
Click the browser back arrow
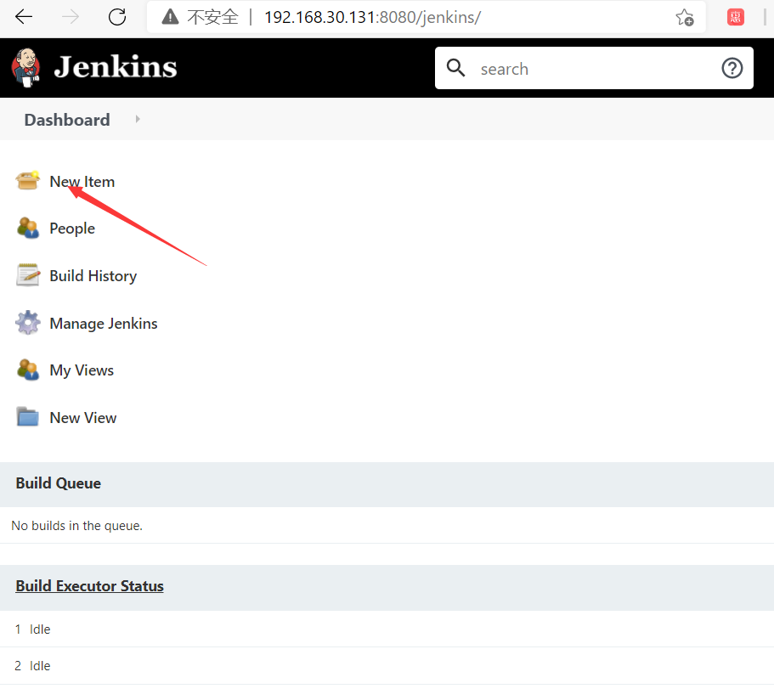23,17
